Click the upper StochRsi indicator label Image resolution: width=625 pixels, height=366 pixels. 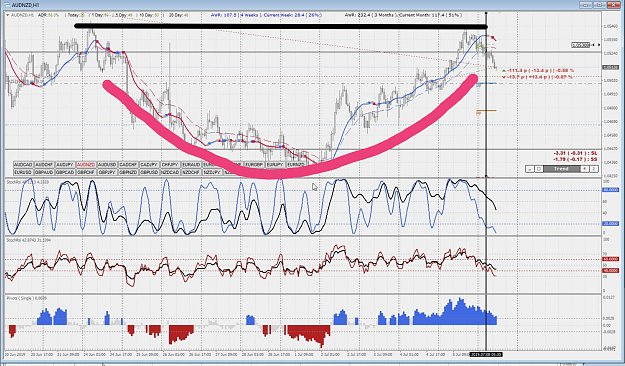click(x=28, y=182)
